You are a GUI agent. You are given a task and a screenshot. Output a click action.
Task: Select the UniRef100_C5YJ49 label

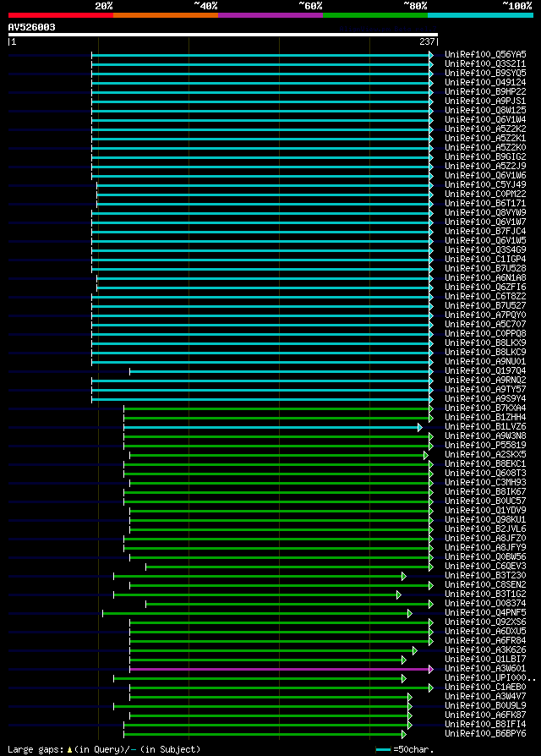click(x=485, y=184)
